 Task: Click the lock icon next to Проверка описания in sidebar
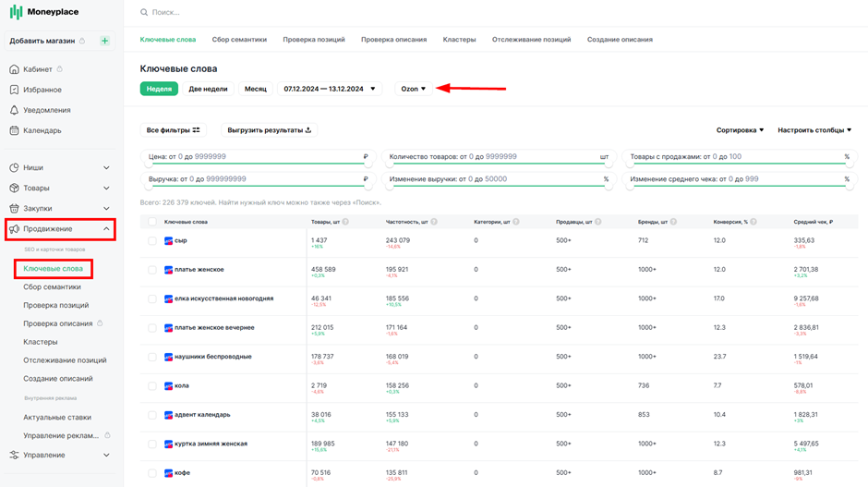(x=100, y=323)
